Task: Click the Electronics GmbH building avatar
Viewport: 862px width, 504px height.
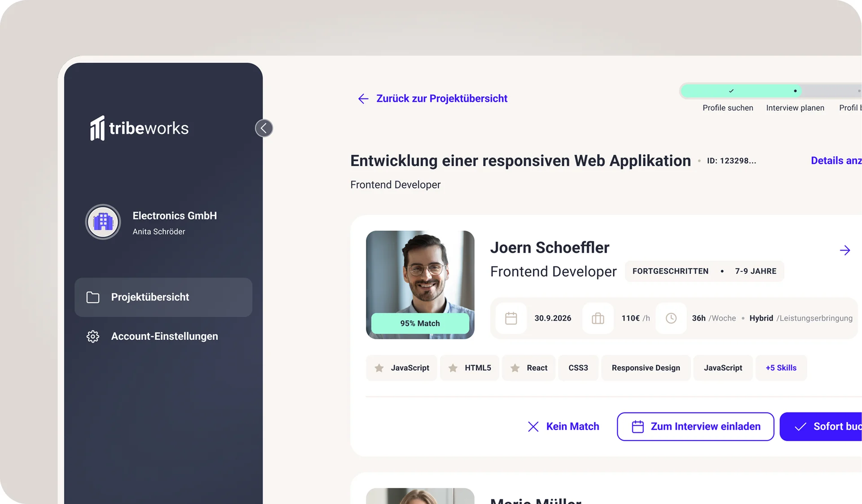Action: [x=103, y=222]
